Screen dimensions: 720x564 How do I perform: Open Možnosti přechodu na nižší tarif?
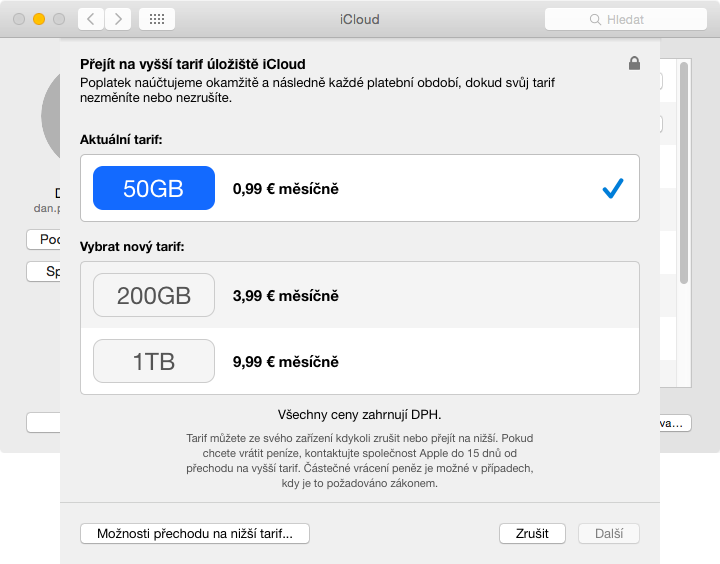(195, 534)
